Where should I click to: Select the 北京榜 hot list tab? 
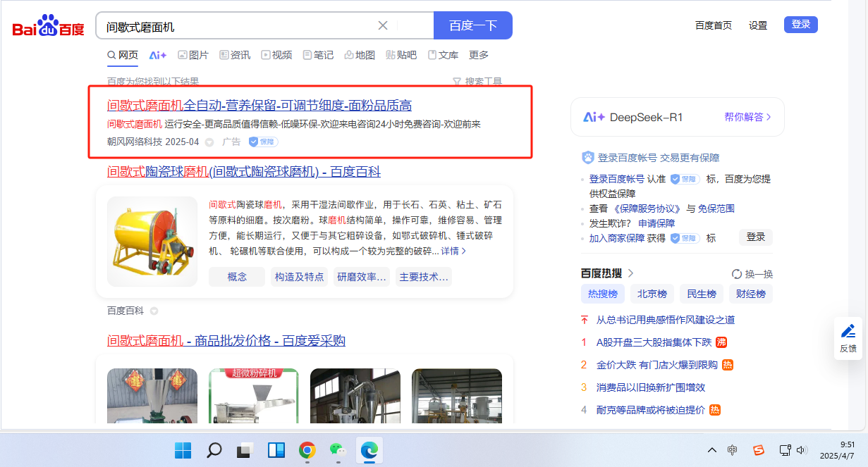[x=652, y=294]
